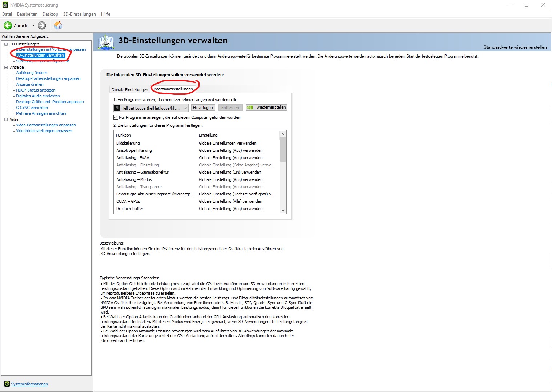Collapse the Video tree node
552x392 pixels.
pyautogui.click(x=6, y=120)
